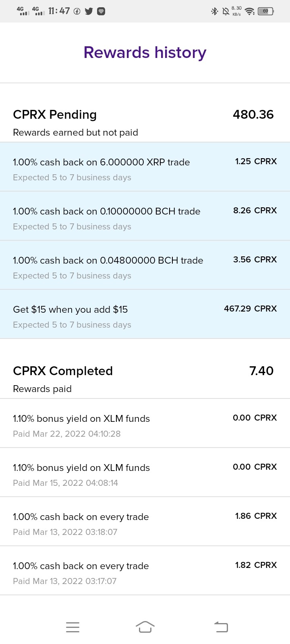Open the Get $15 when you add $15 reward

[145, 314]
